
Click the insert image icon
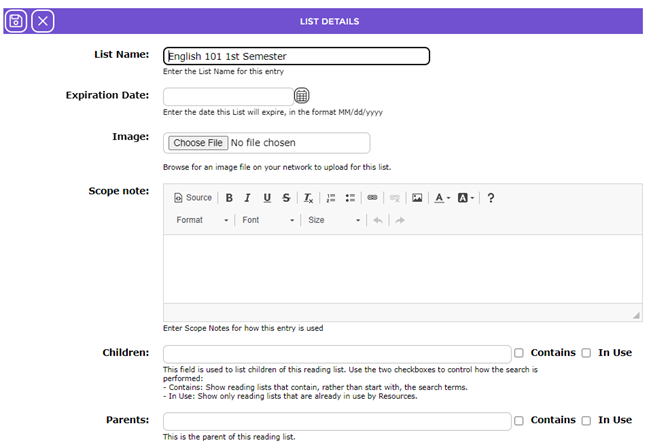coord(417,198)
